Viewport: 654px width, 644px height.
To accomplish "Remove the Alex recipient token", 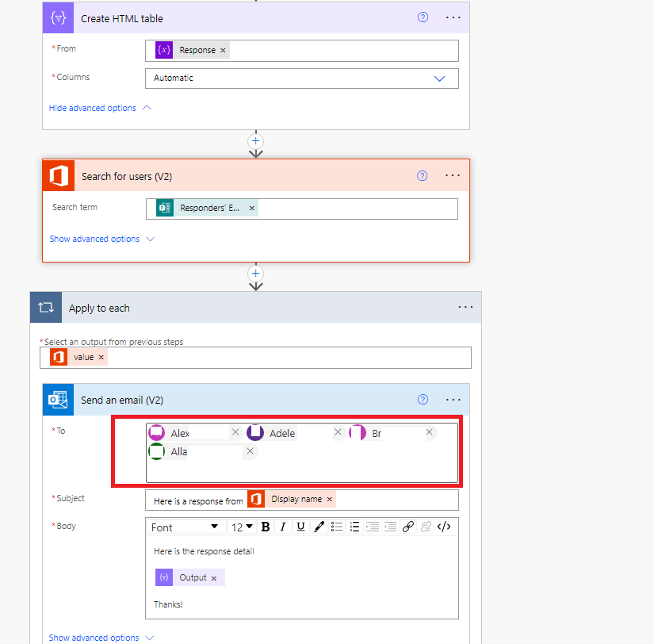I will (235, 433).
